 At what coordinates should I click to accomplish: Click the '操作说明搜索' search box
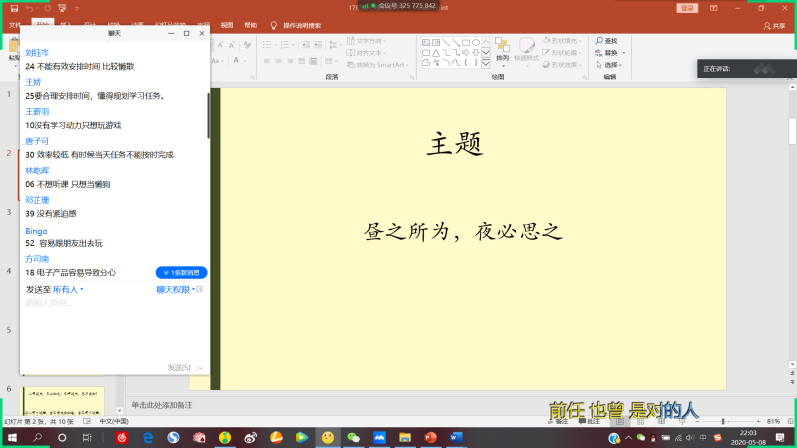[314, 24]
